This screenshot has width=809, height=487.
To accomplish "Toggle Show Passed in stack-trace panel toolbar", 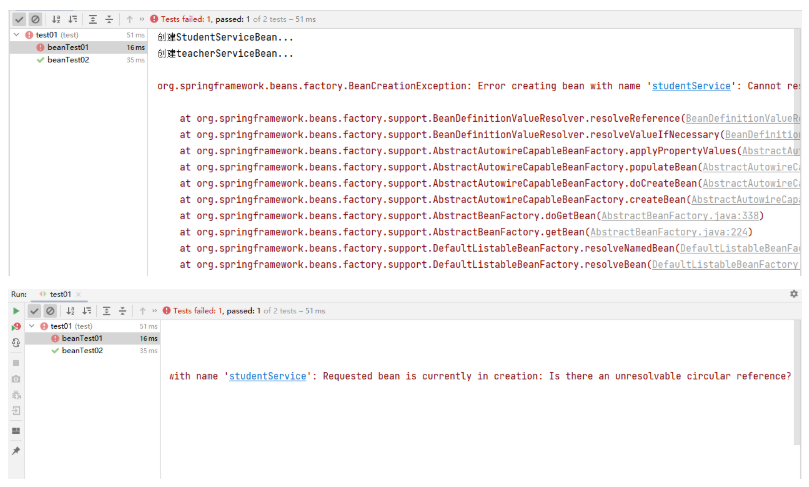I will [x=19, y=19].
